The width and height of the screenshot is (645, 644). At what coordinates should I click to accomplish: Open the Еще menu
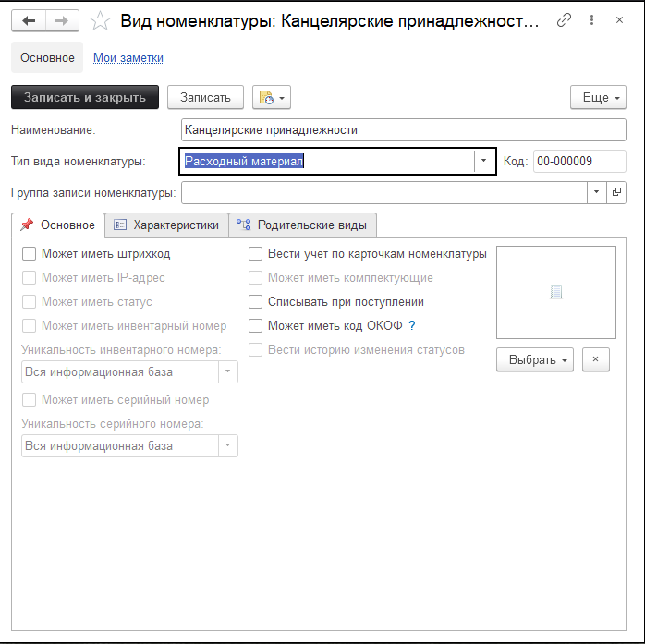598,97
